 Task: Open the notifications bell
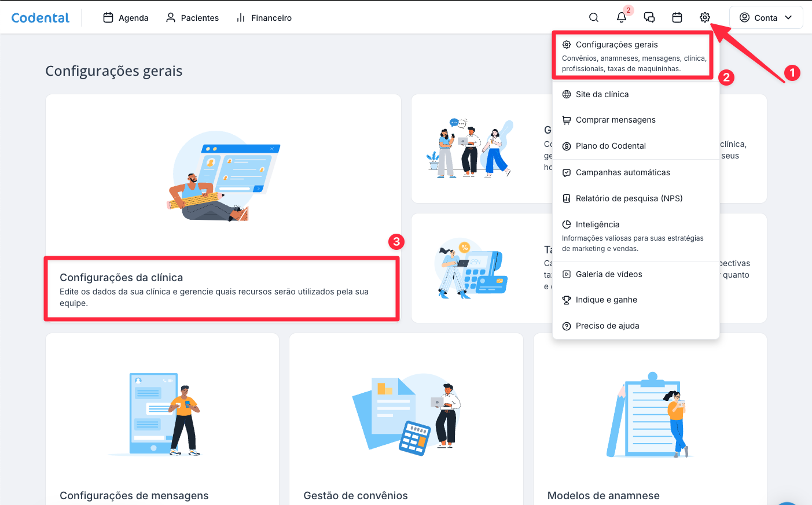pyautogui.click(x=622, y=17)
